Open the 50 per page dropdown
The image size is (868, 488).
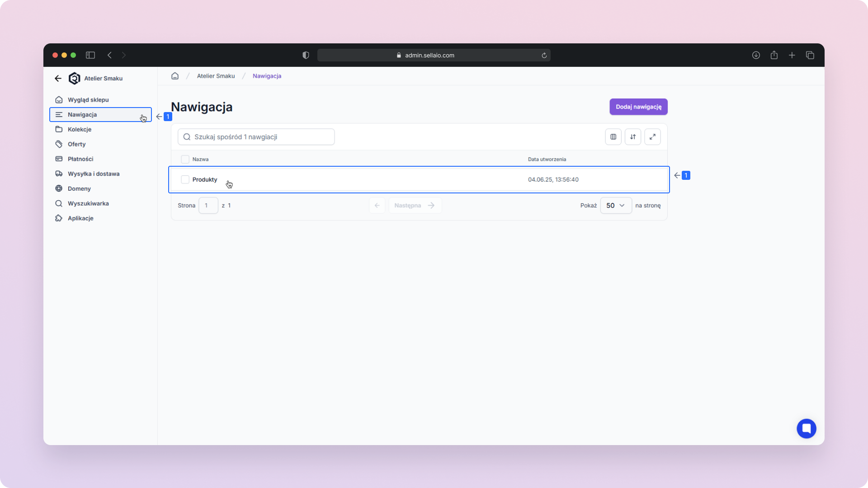tap(615, 205)
